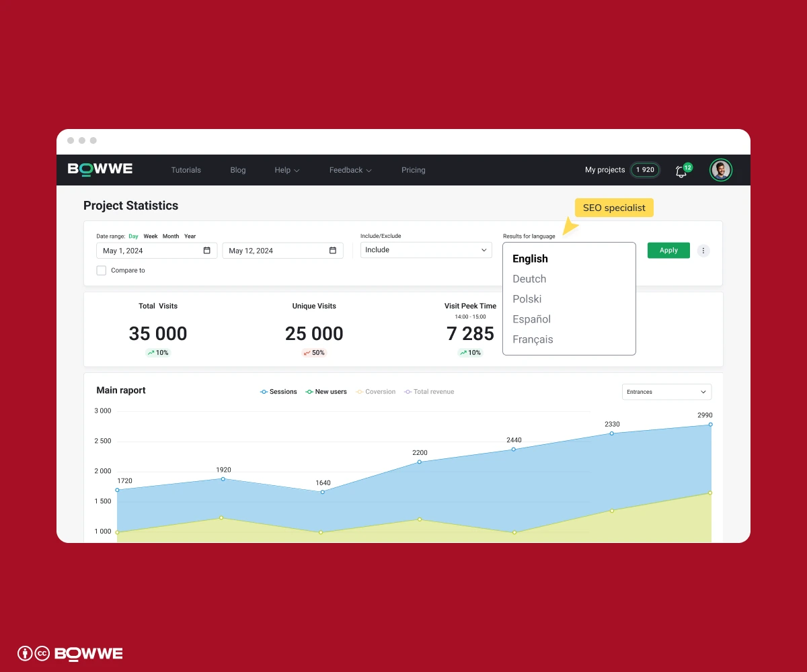807x672 pixels.
Task: Click the 10% trend badge under Total Visits
Action: [158, 353]
